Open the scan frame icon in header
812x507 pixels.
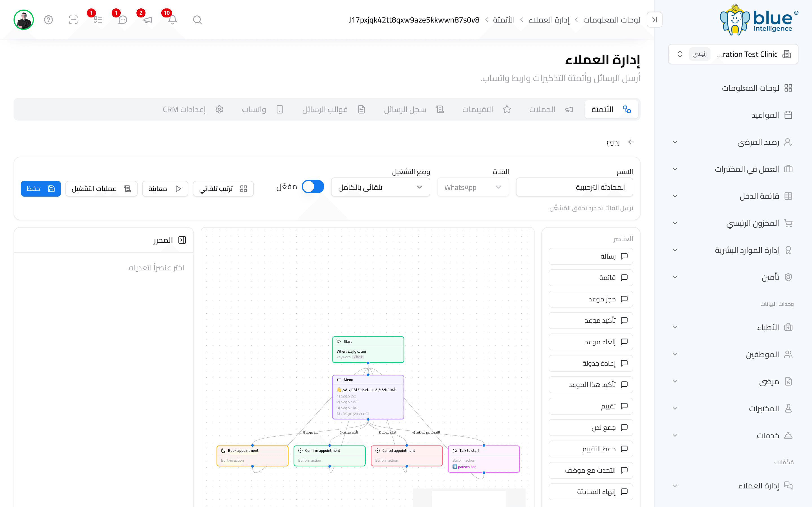pyautogui.click(x=73, y=20)
